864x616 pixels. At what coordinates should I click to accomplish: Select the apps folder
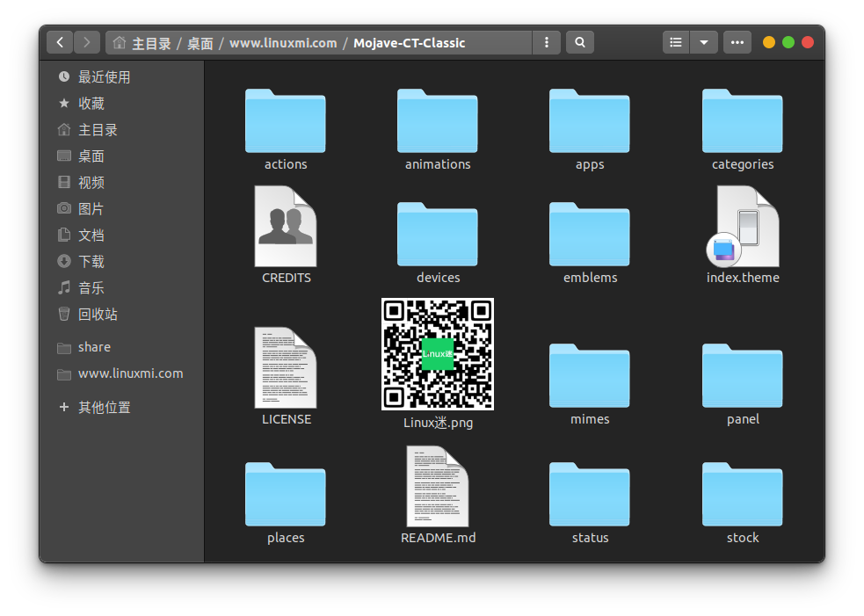(x=590, y=120)
